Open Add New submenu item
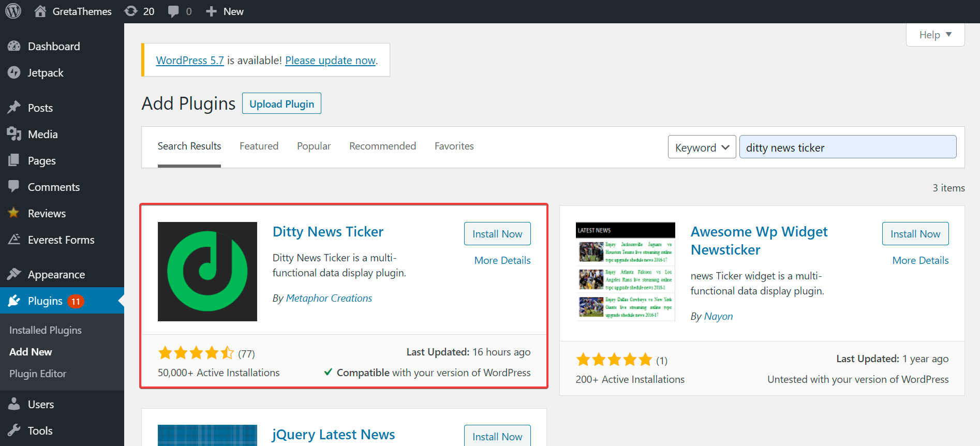 (x=31, y=352)
